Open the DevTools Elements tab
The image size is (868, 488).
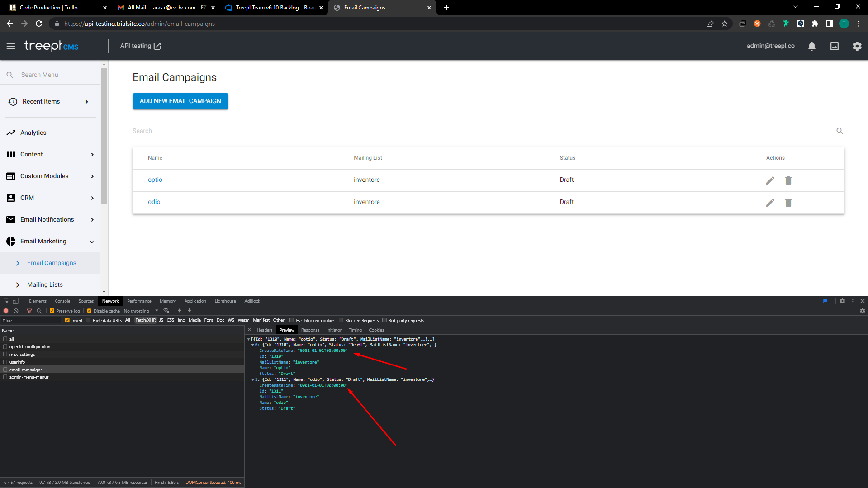[x=38, y=301]
